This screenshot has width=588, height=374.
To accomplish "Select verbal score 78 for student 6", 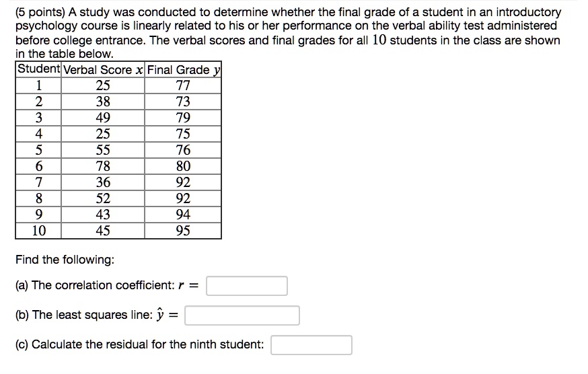I will tap(103, 166).
